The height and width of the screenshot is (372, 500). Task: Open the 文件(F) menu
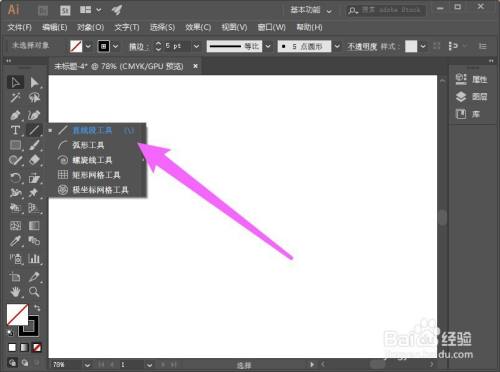click(20, 27)
